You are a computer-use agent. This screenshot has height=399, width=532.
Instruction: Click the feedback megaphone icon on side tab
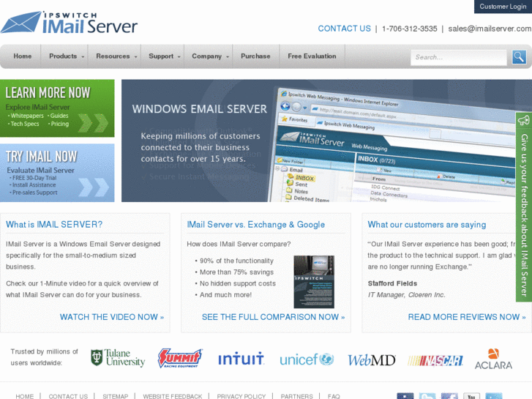pos(523,120)
